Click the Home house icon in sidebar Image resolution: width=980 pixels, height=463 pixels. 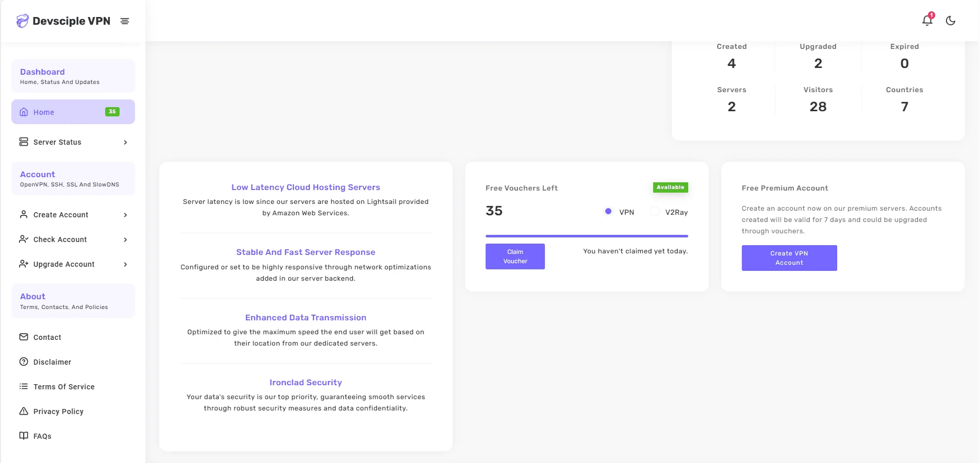[24, 112]
